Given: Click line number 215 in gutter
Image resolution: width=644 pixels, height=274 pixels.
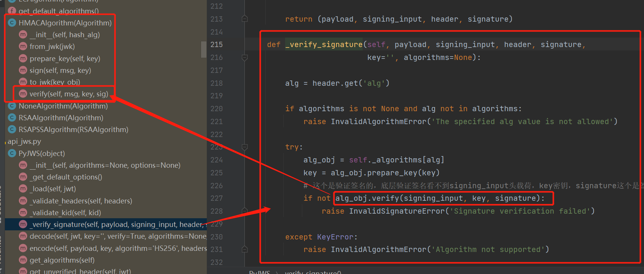Looking at the screenshot, I should click(x=217, y=44).
